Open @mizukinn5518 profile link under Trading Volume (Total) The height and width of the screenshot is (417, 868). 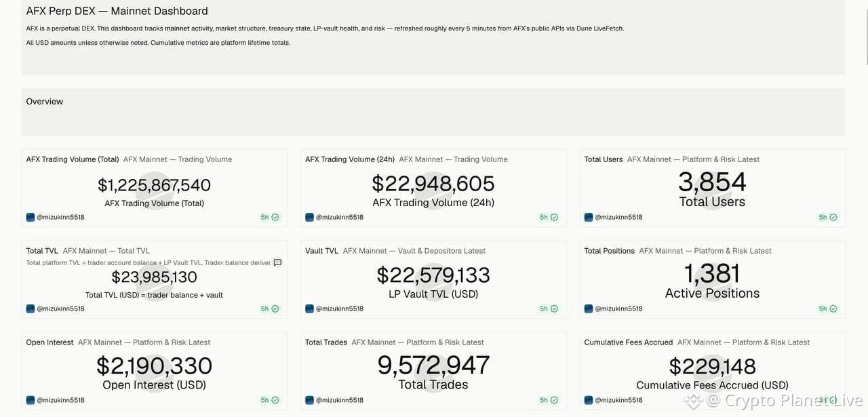click(x=60, y=218)
